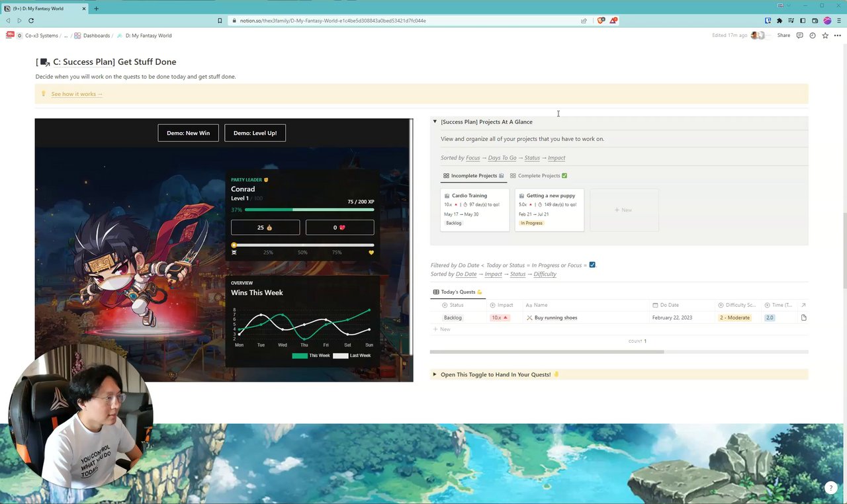Toggle the browser sidebar panel icon
The height and width of the screenshot is (504, 847).
click(x=803, y=21)
